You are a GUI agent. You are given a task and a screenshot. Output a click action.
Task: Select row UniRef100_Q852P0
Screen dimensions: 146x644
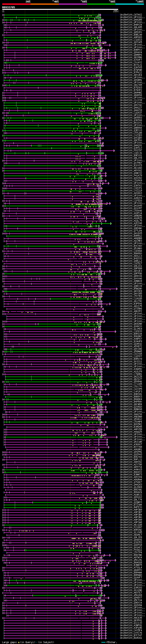pyautogui.click(x=131, y=32)
